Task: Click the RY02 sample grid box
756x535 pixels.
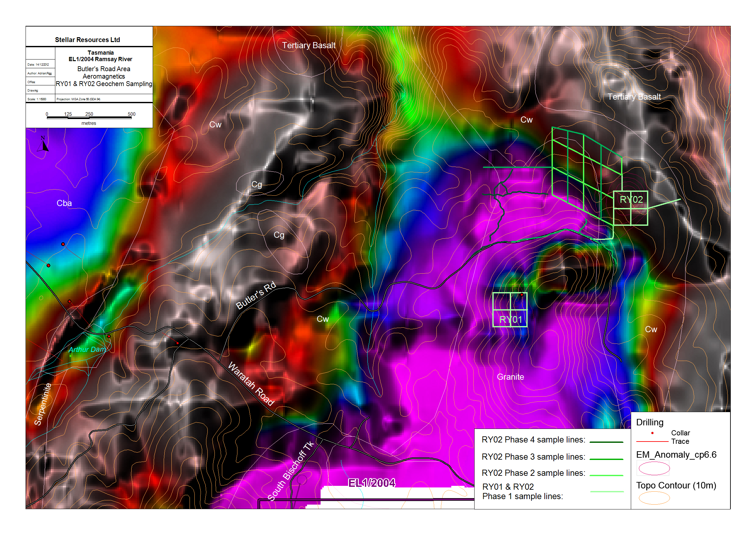Action: (x=630, y=208)
